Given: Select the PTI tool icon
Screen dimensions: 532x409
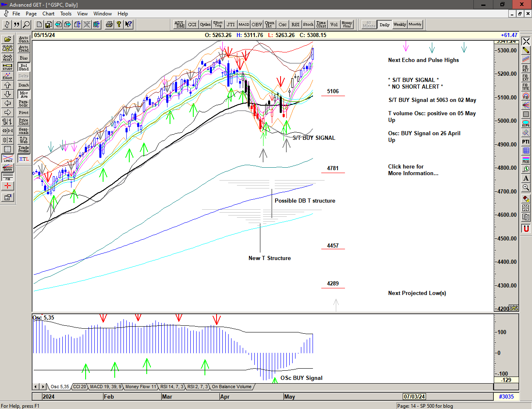Looking at the screenshot, I should tap(526, 142).
